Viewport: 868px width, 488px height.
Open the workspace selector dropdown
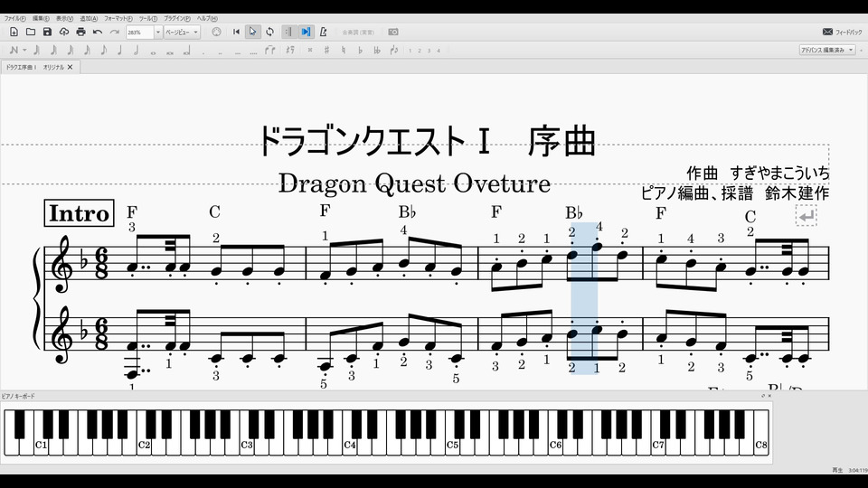827,50
